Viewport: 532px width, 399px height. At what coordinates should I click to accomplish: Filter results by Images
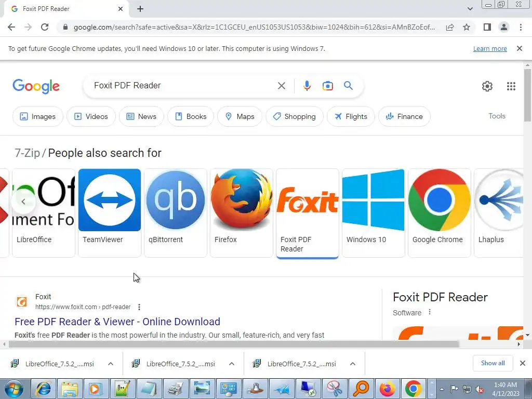[37, 116]
